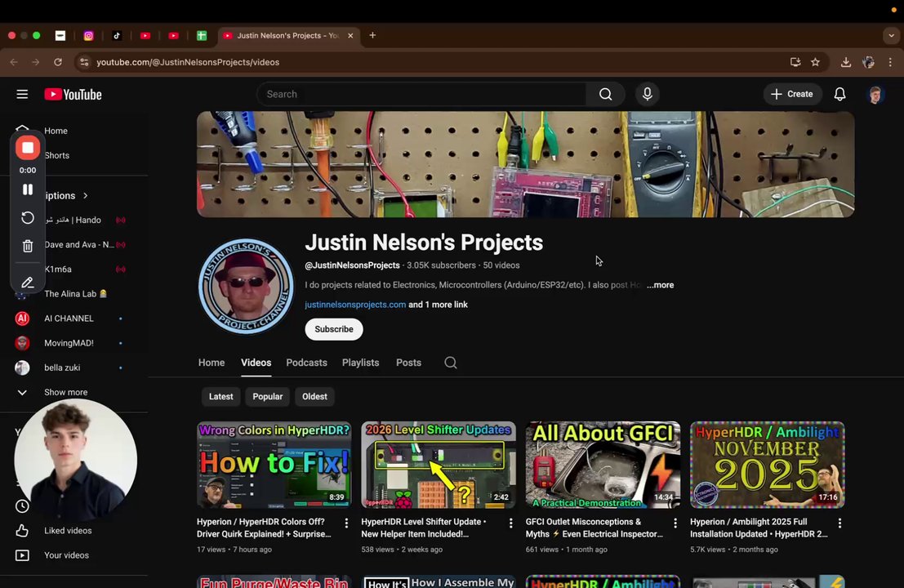
Task: Open the YouTube hamburger guide menu
Action: click(22, 94)
